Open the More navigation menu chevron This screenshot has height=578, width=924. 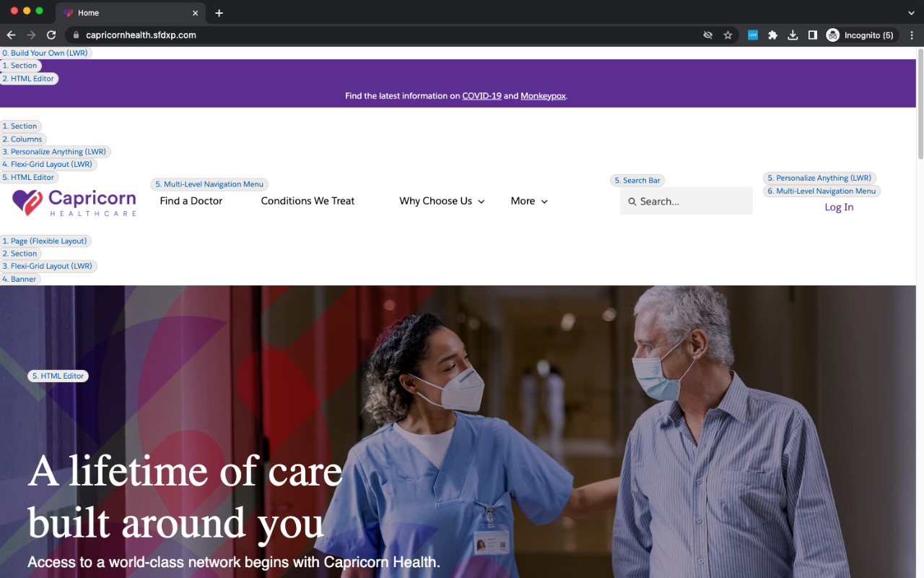tap(545, 202)
